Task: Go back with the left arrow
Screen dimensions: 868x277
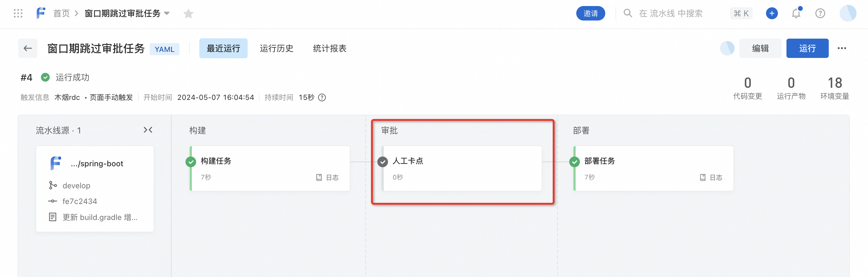Action: point(28,49)
